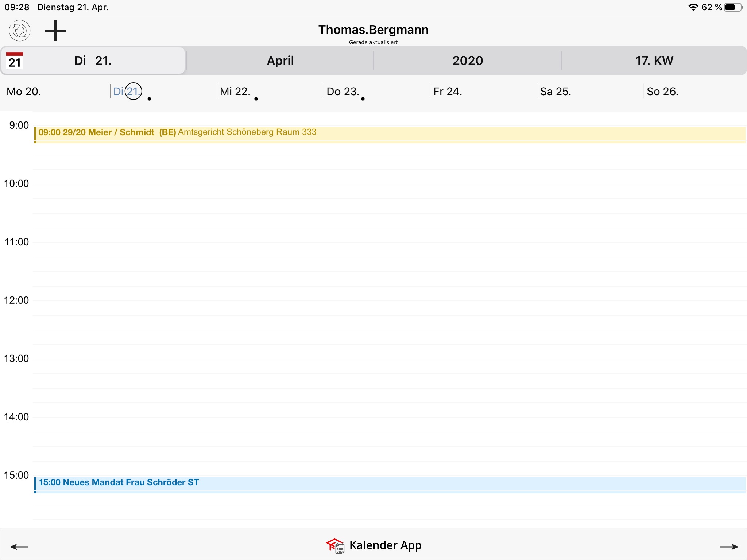Tap the sync refresh icon

(x=20, y=31)
